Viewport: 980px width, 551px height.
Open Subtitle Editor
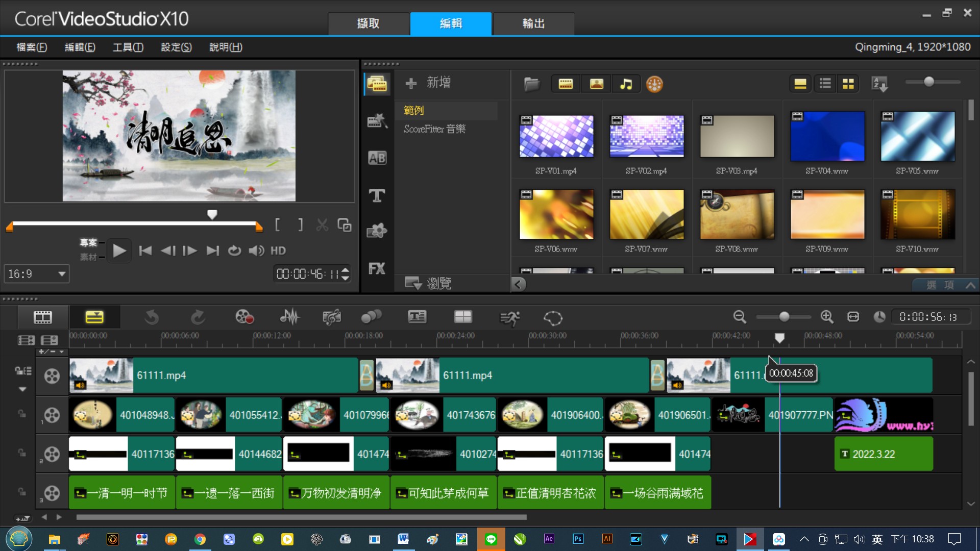[x=417, y=317]
